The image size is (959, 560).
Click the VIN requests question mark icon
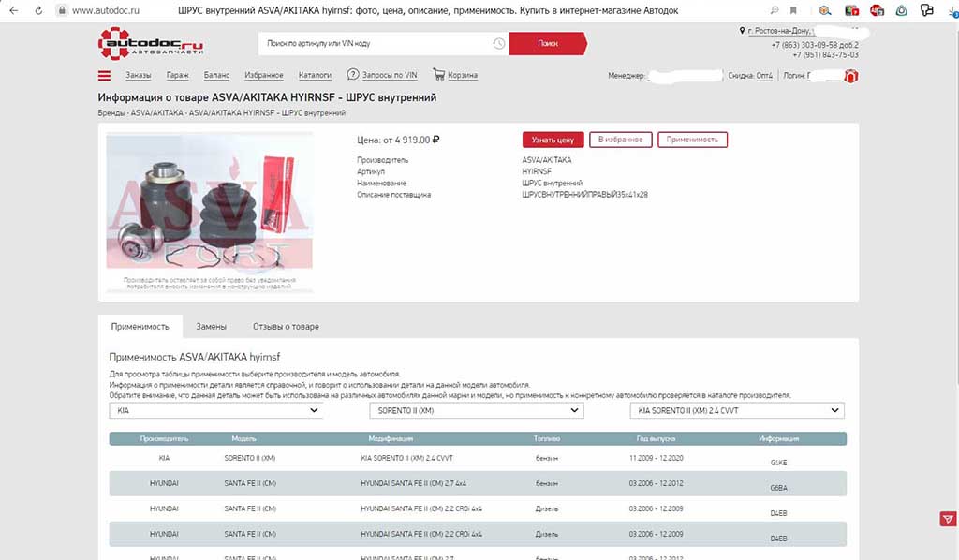pos(353,75)
